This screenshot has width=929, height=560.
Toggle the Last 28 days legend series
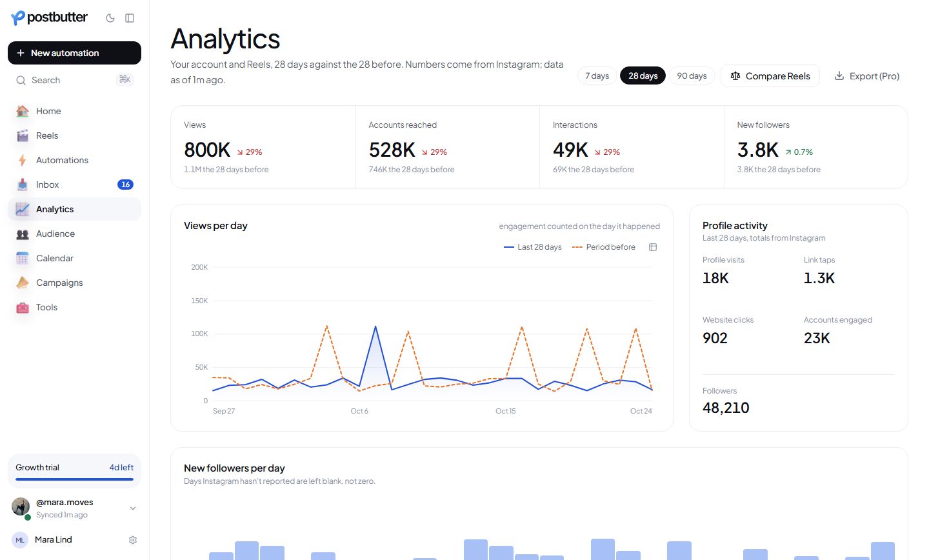tap(532, 247)
